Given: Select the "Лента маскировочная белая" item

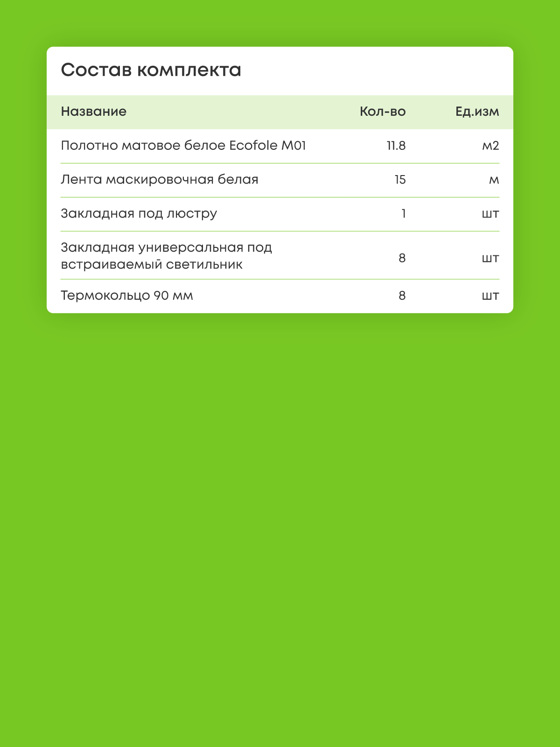Looking at the screenshot, I should coord(159,180).
